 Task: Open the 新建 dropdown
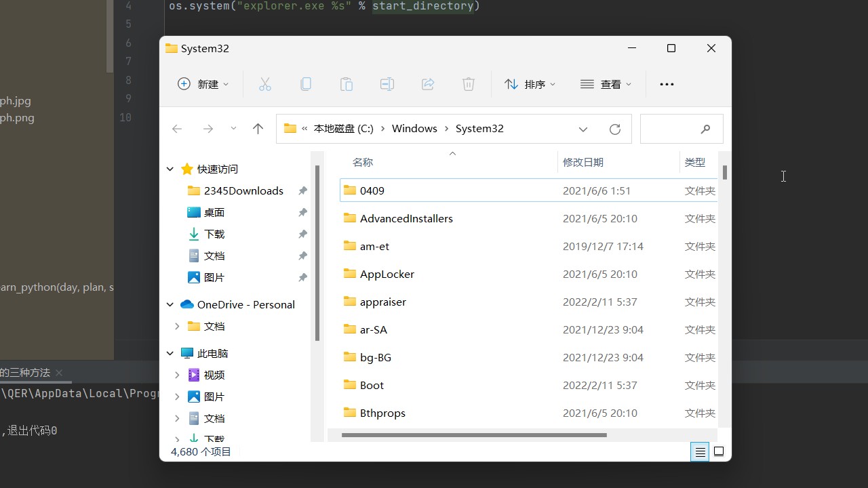click(202, 83)
